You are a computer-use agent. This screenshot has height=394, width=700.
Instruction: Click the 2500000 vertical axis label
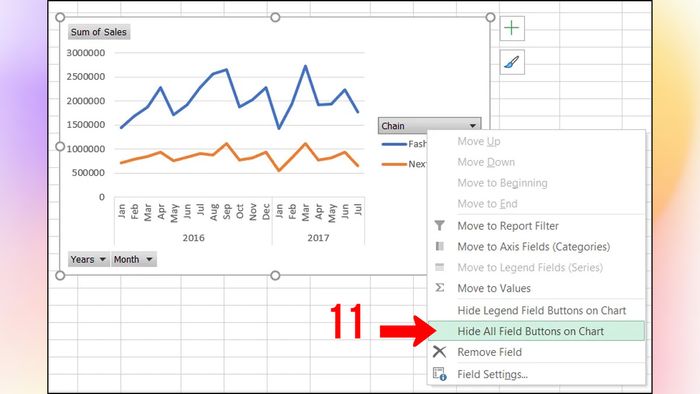[86, 77]
